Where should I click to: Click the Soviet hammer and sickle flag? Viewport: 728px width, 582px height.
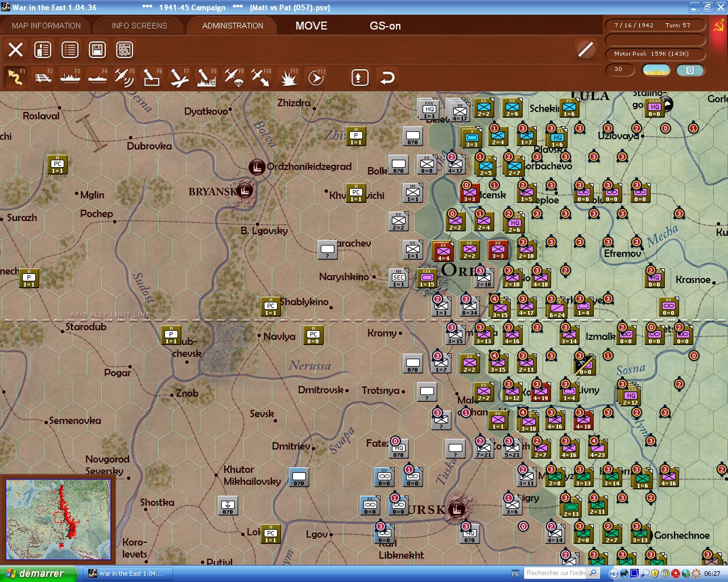718,26
